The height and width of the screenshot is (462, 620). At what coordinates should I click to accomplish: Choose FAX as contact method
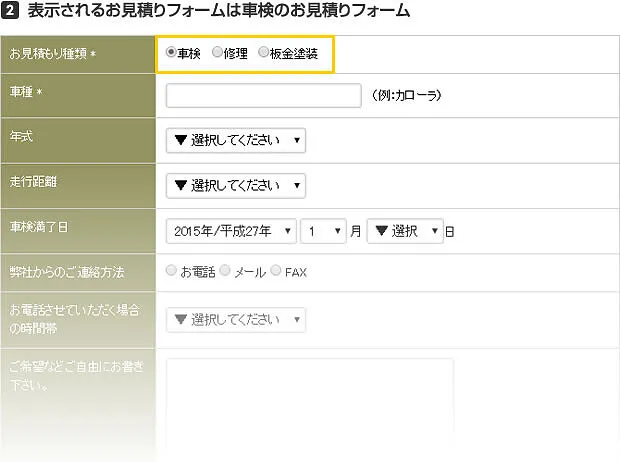pos(276,271)
